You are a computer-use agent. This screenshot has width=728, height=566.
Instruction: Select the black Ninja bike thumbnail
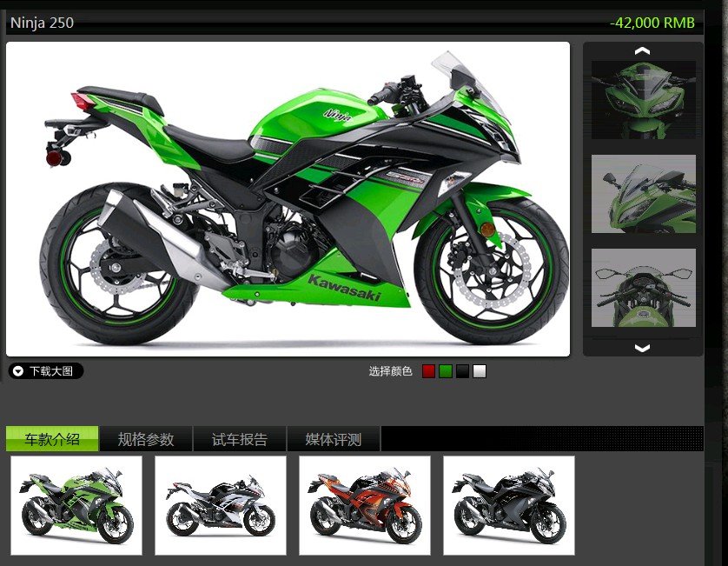click(509, 505)
